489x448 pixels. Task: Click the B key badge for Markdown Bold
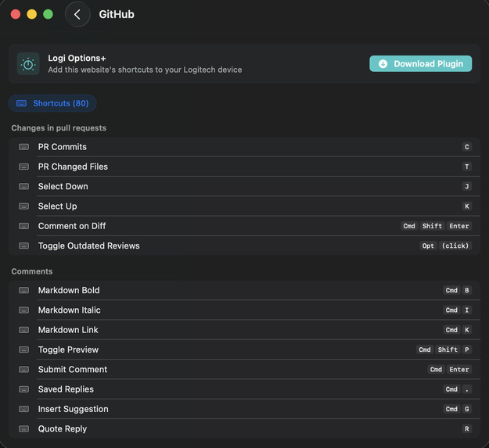pyautogui.click(x=467, y=290)
